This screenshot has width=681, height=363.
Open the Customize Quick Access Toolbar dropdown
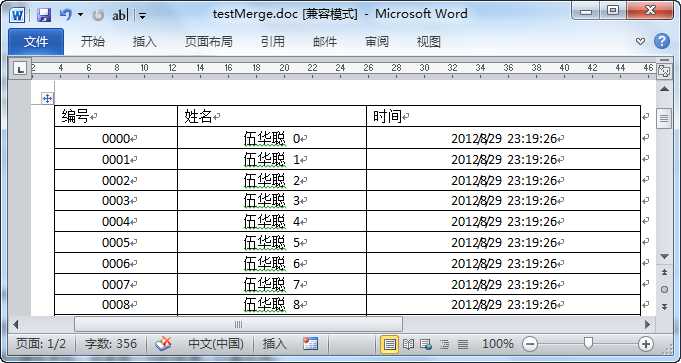[x=142, y=16]
